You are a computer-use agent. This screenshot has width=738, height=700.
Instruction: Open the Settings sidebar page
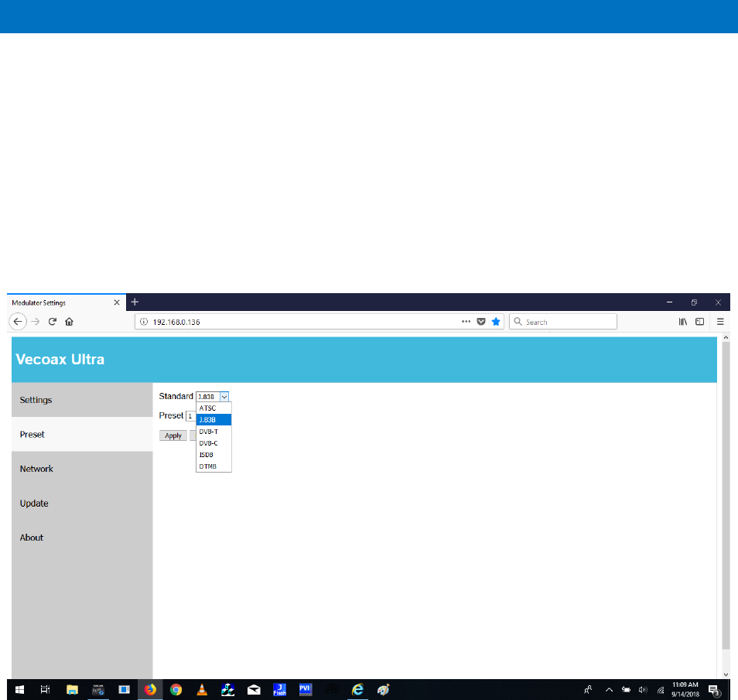click(x=82, y=400)
